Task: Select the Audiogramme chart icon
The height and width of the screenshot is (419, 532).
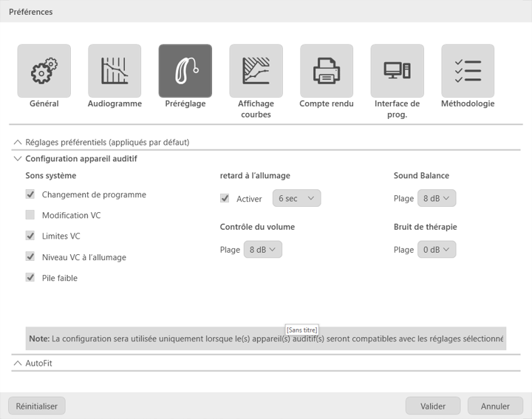Action: tap(115, 71)
